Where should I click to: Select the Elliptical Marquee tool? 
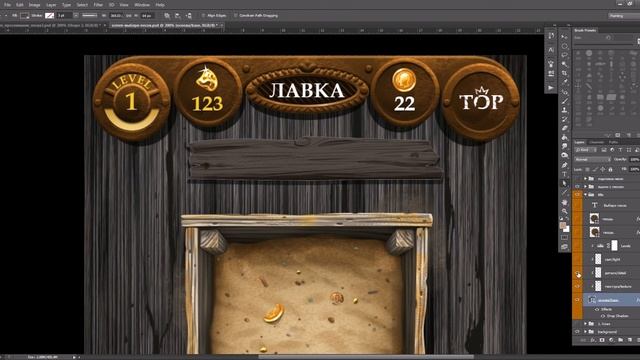click(x=565, y=46)
